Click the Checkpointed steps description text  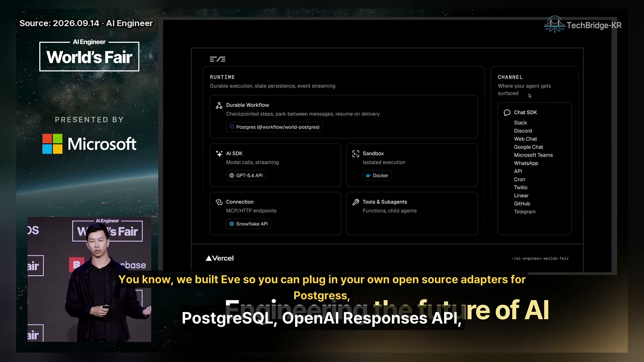click(x=303, y=114)
